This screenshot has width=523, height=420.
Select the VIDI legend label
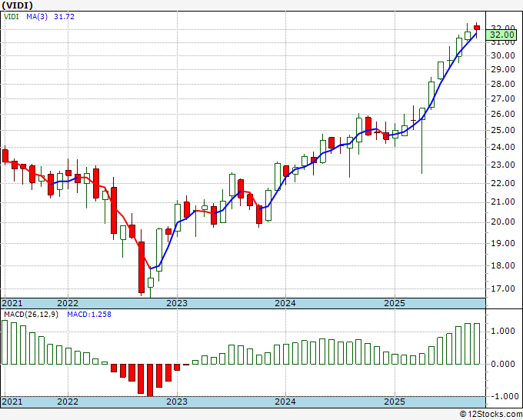[x=11, y=16]
